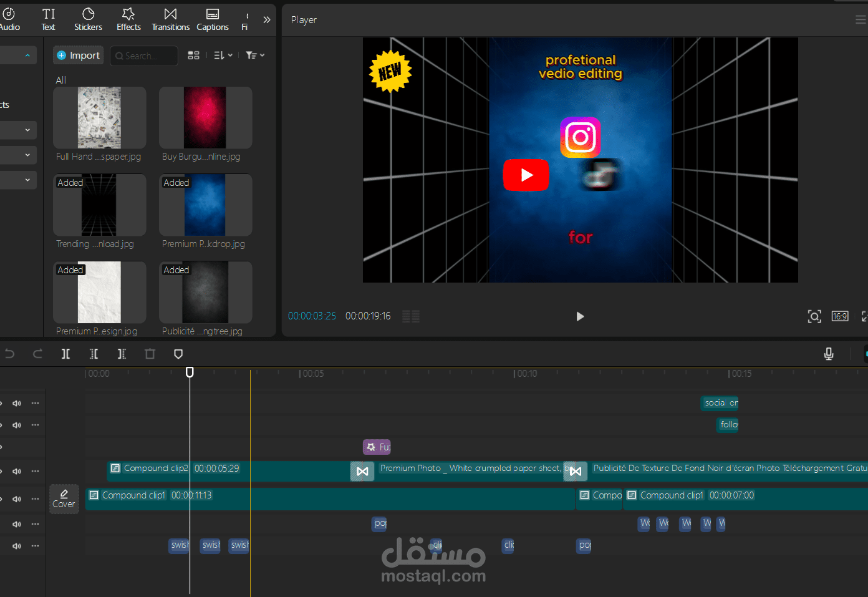Screen dimensions: 868x597
Task: Open the Stickers panel
Action: tap(88, 19)
